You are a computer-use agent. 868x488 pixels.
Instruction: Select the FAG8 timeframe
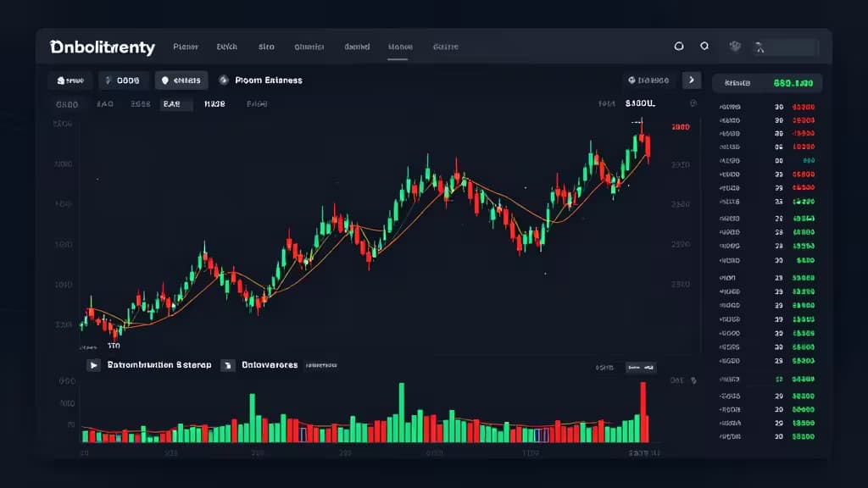257,104
